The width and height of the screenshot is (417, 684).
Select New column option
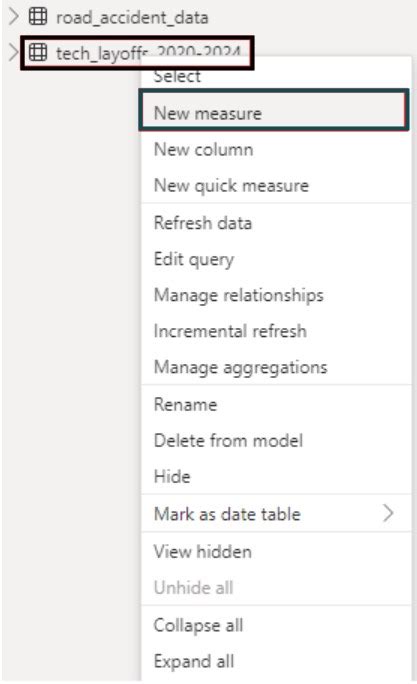coord(276,150)
